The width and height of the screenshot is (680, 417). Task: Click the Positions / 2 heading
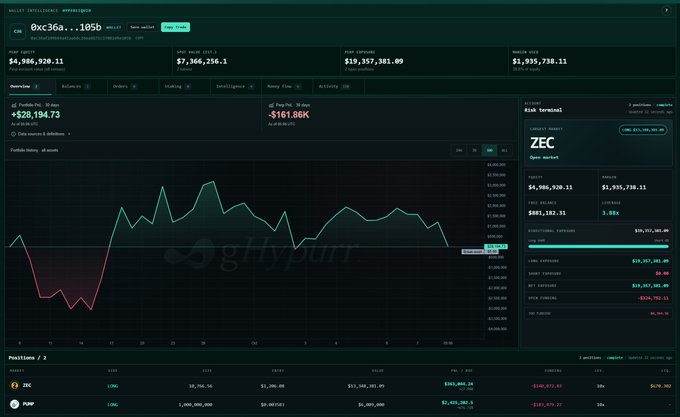pos(27,358)
